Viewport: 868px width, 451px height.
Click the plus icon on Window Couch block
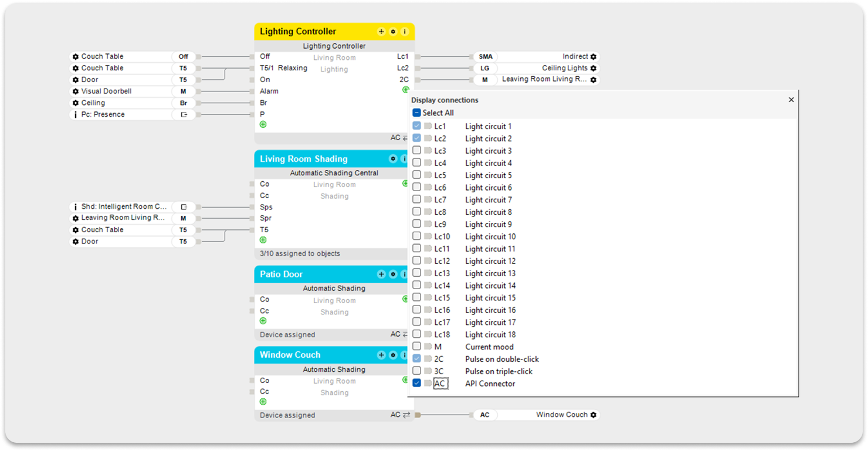(381, 355)
